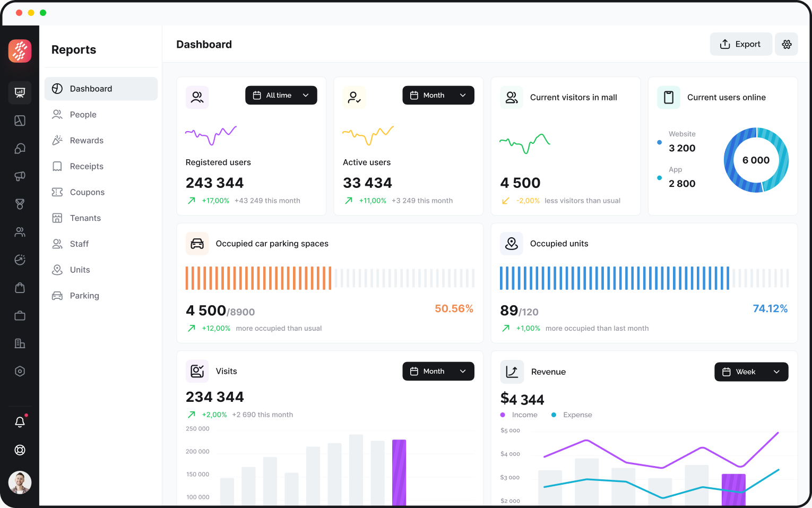Click the Revenue chart icon
Viewport: 812px width, 508px height.
tap(512, 372)
